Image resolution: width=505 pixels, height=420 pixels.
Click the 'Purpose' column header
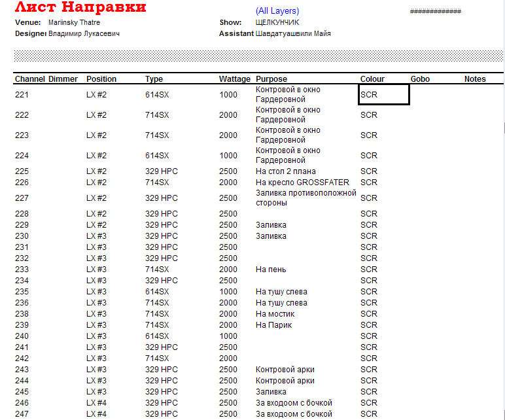tap(271, 79)
